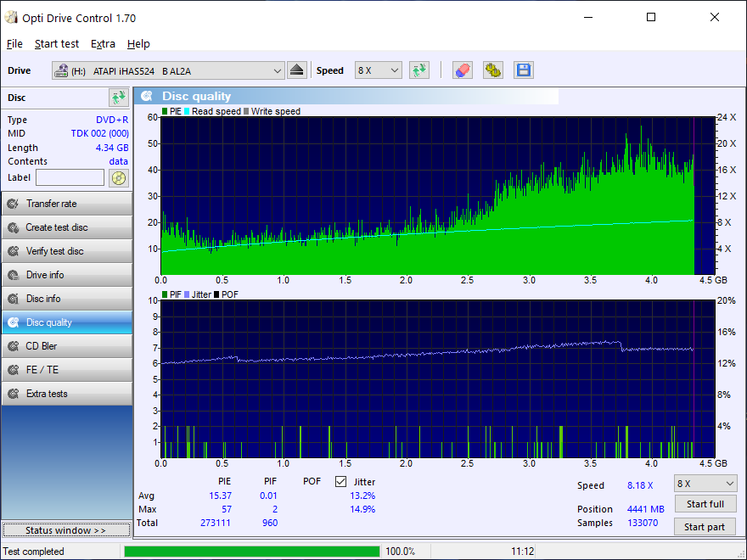Open the File menu

(14, 43)
